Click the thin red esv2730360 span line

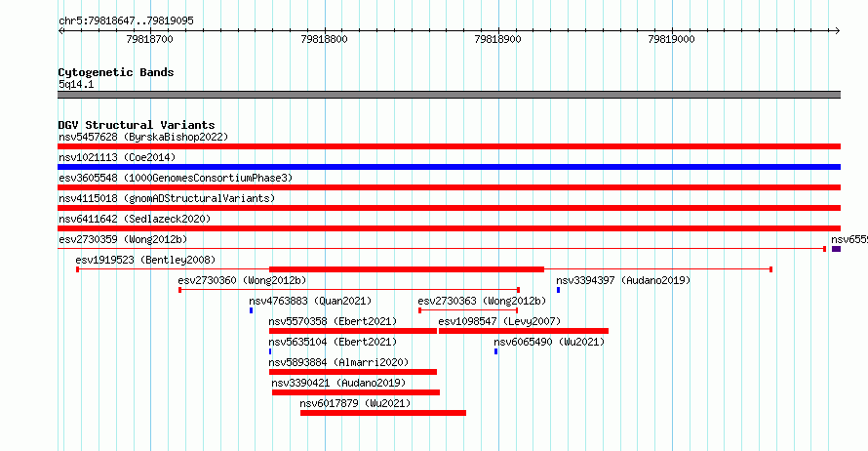click(349, 290)
